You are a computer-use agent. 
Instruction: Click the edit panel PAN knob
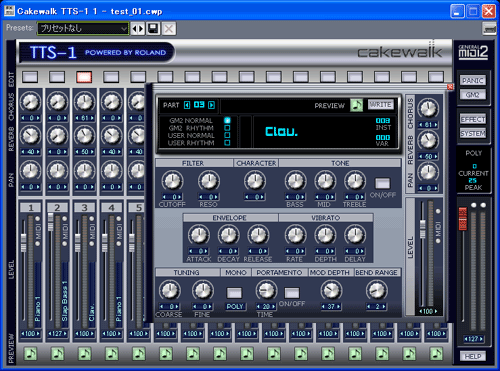(x=428, y=173)
